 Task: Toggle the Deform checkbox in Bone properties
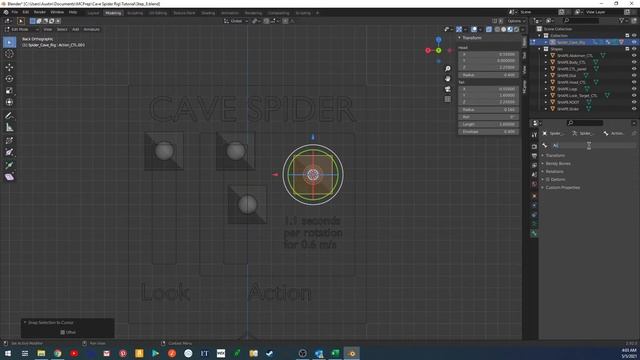[548, 180]
